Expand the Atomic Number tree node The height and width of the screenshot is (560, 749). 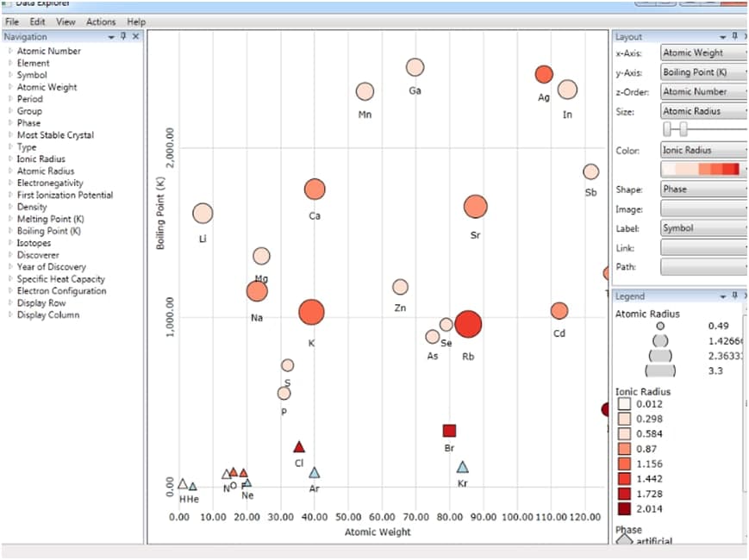(10, 51)
